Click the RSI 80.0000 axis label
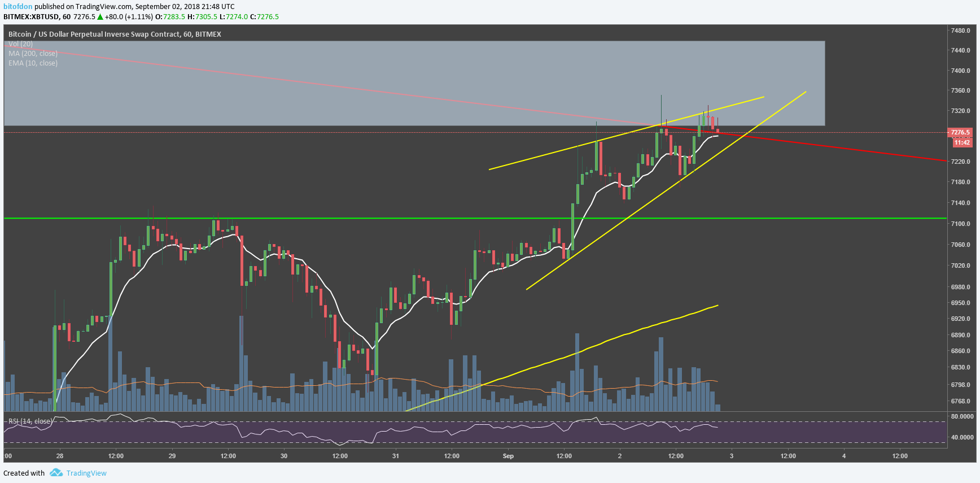 coord(962,416)
